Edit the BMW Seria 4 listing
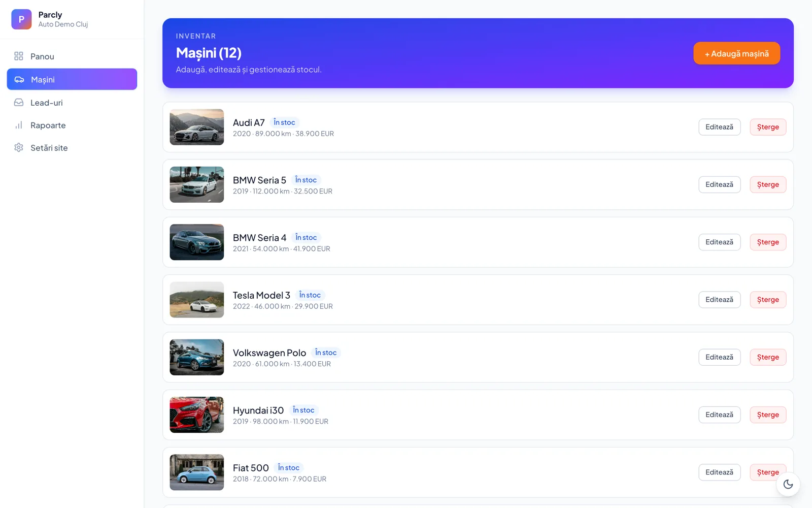 click(720, 242)
